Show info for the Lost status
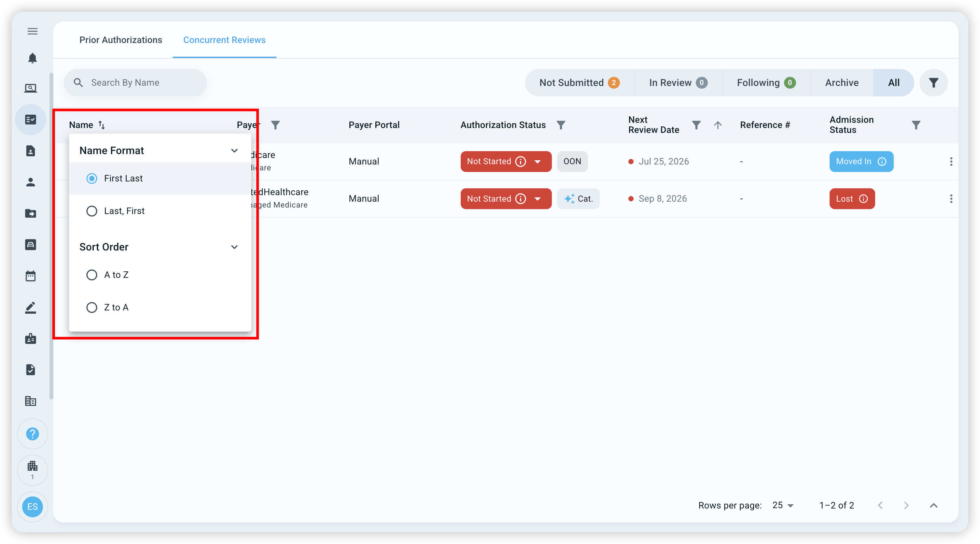The image size is (980, 544). coord(863,199)
